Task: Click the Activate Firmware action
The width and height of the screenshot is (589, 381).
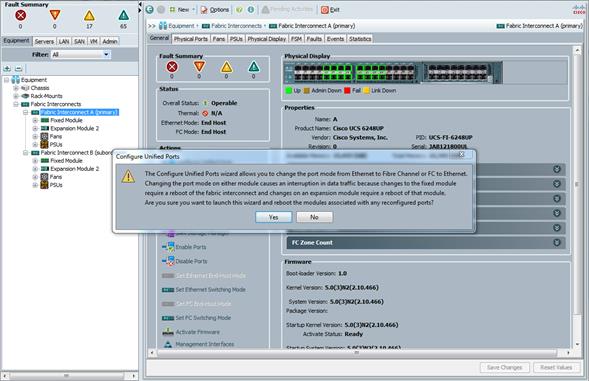Action: [198, 332]
